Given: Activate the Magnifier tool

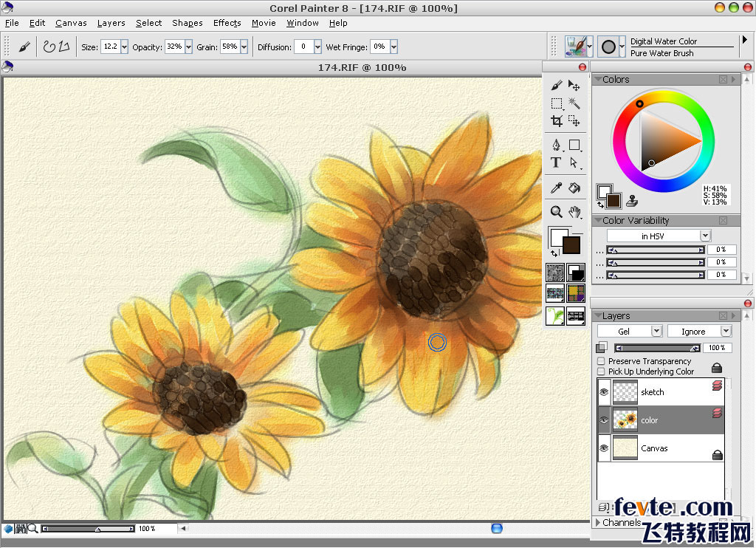Looking at the screenshot, I should click(x=557, y=212).
